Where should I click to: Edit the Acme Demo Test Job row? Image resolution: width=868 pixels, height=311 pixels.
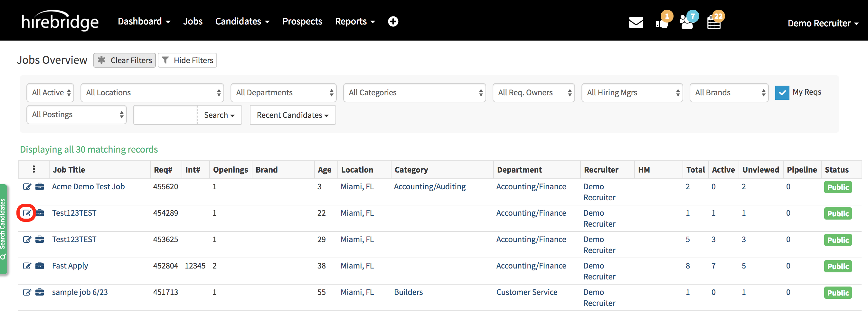tap(27, 187)
